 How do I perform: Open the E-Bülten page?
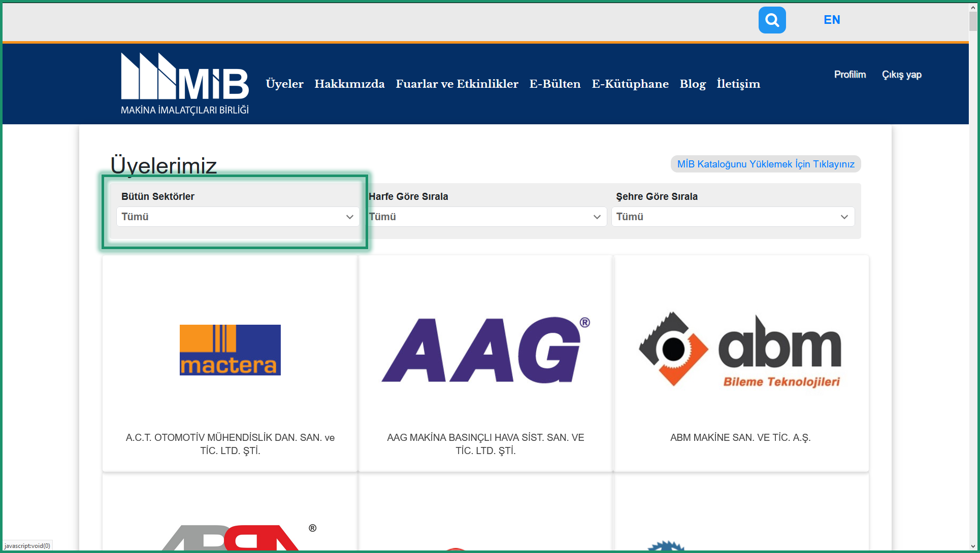(555, 84)
